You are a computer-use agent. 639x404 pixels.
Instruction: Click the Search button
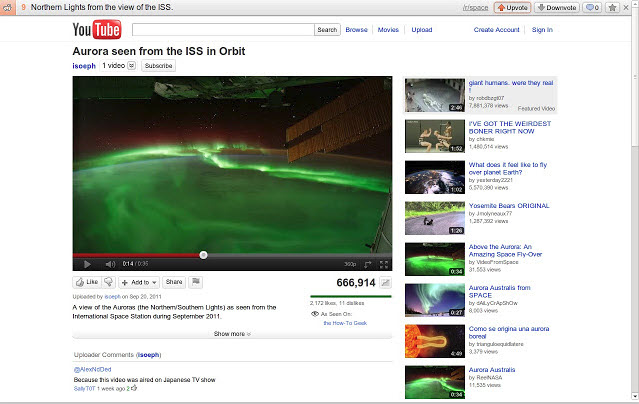(327, 29)
